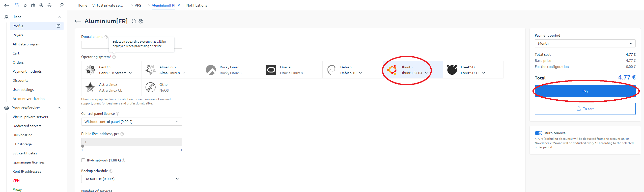Click the refresh icon next to Aluminium[FR]

pos(134,21)
